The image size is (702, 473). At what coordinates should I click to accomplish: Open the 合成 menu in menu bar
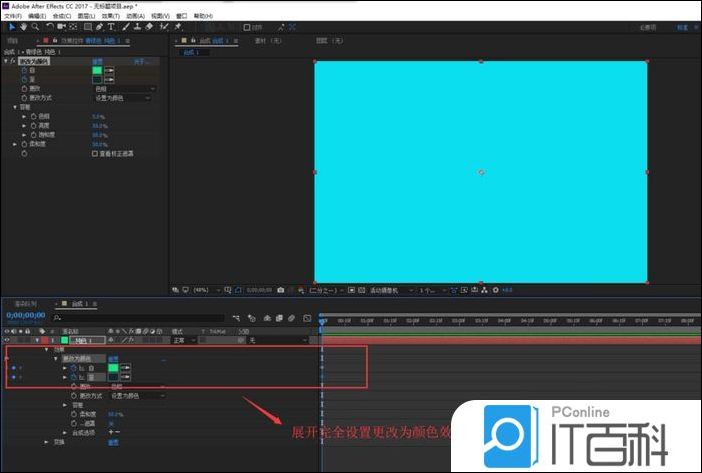[62, 16]
